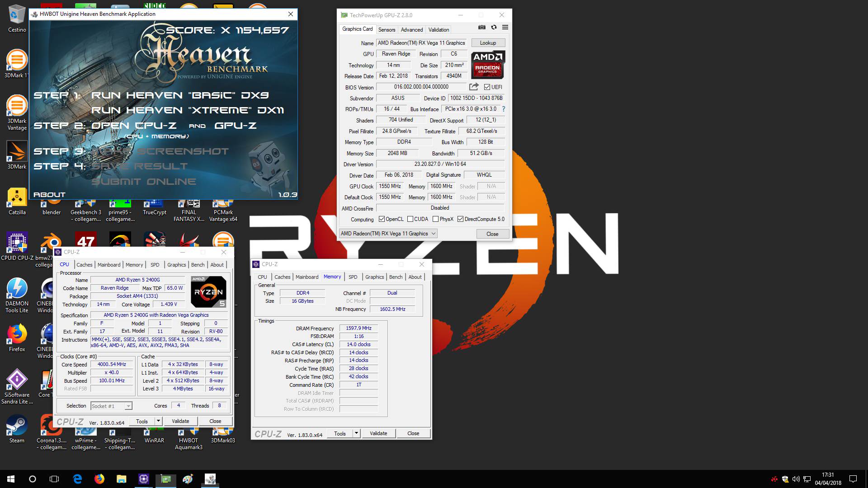Click the GPU-Z refresh icon

[x=494, y=28]
